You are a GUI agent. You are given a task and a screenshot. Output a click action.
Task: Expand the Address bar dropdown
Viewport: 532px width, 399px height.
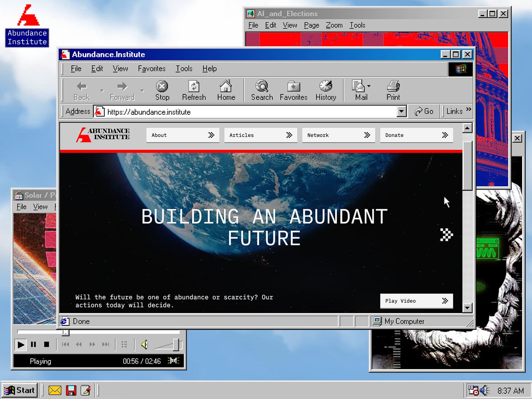pyautogui.click(x=402, y=112)
